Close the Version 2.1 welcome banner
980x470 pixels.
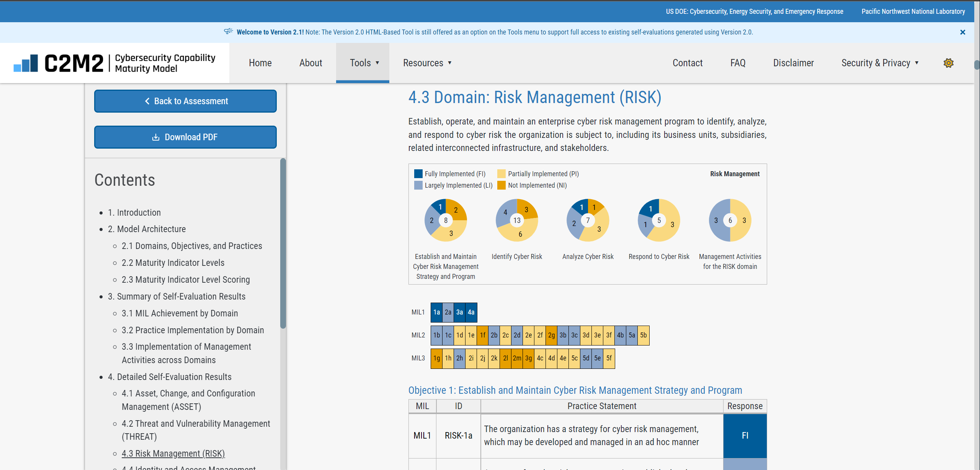coord(962,32)
